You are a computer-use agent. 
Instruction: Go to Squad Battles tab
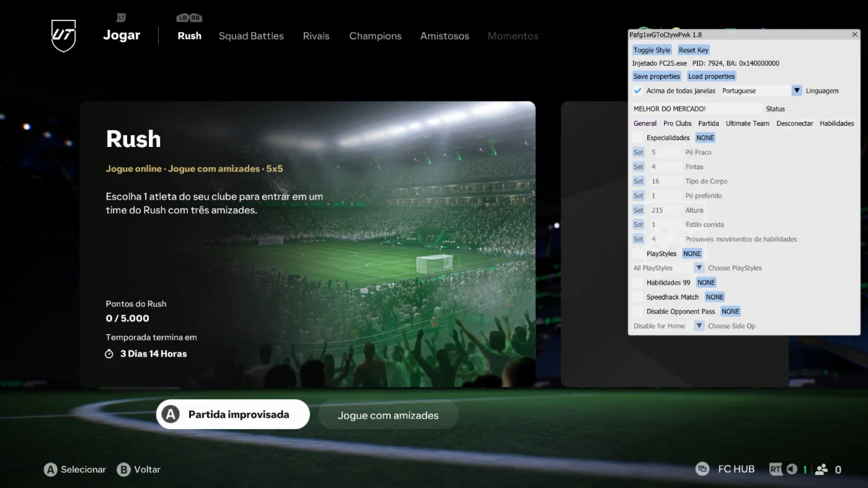[x=251, y=36]
